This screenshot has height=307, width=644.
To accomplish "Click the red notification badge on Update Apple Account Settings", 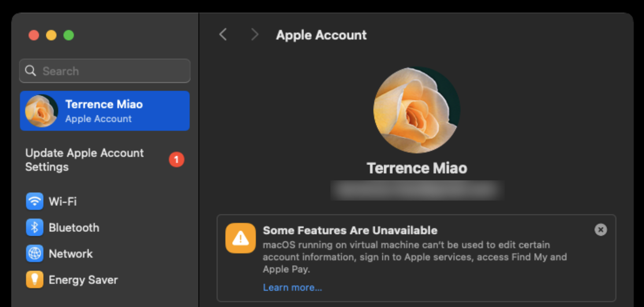I will (x=176, y=160).
